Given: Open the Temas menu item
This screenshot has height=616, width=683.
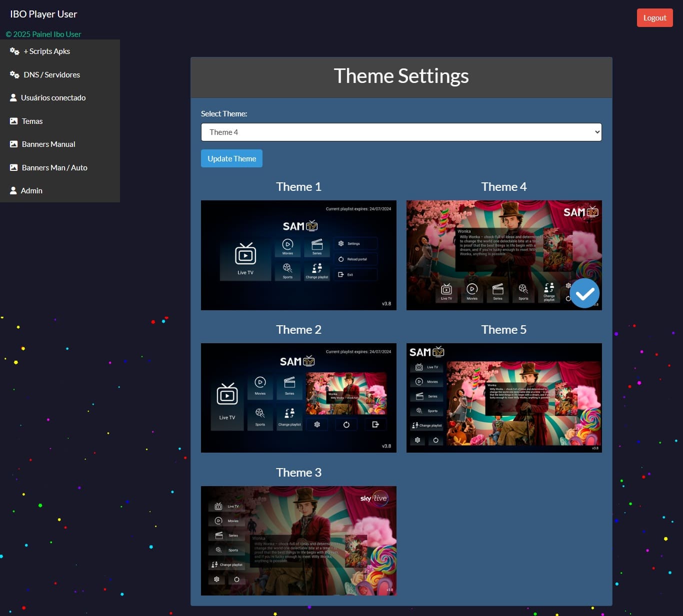Looking at the screenshot, I should [32, 121].
